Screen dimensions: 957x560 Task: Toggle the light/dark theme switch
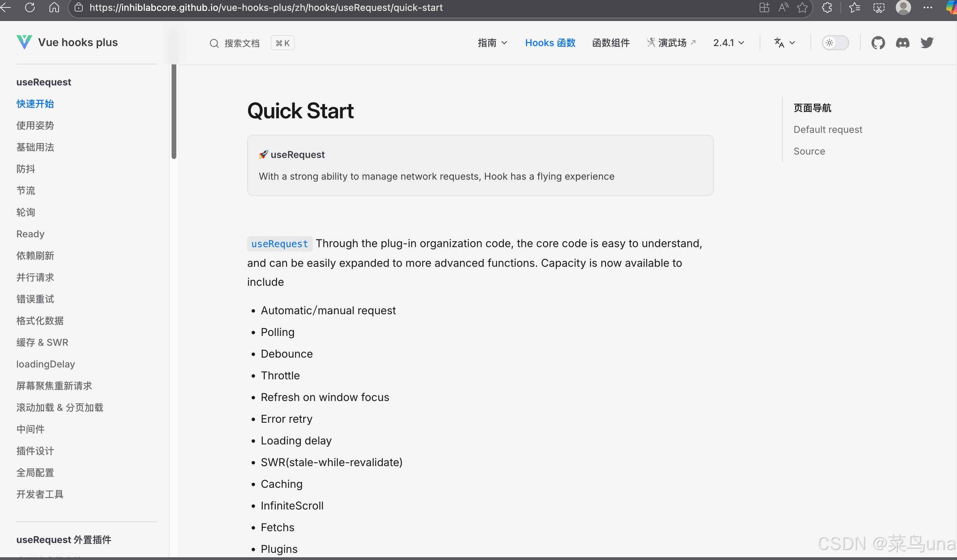pyautogui.click(x=835, y=42)
